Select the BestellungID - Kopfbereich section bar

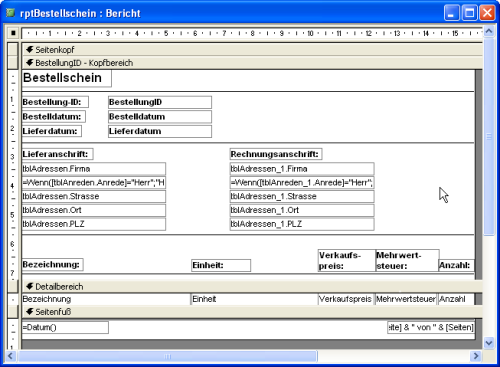(x=253, y=63)
